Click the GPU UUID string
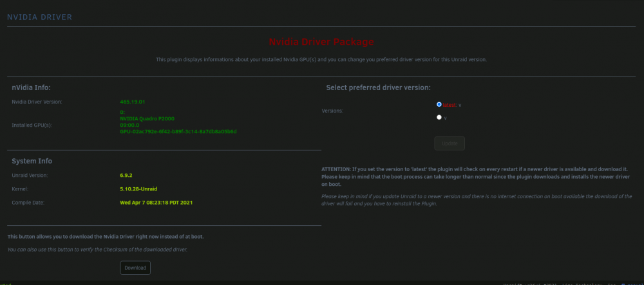 pyautogui.click(x=178, y=132)
